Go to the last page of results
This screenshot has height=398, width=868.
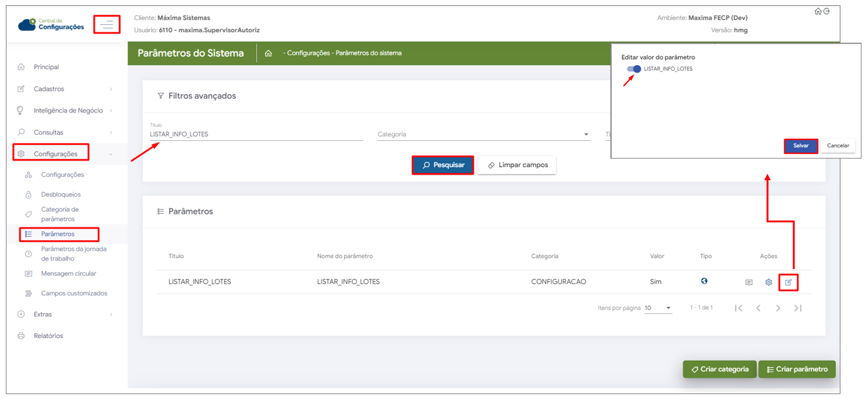pyautogui.click(x=798, y=308)
